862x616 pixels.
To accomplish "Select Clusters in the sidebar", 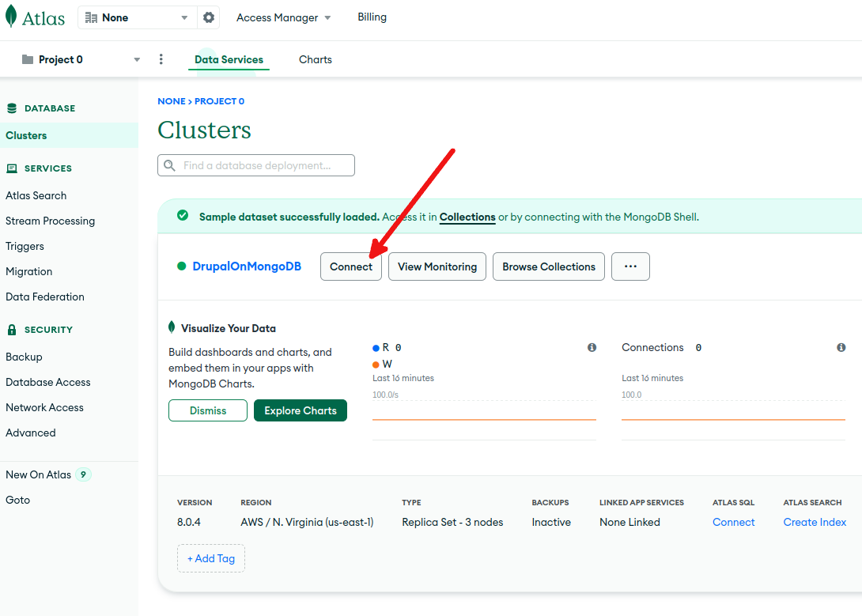I will coord(70,135).
